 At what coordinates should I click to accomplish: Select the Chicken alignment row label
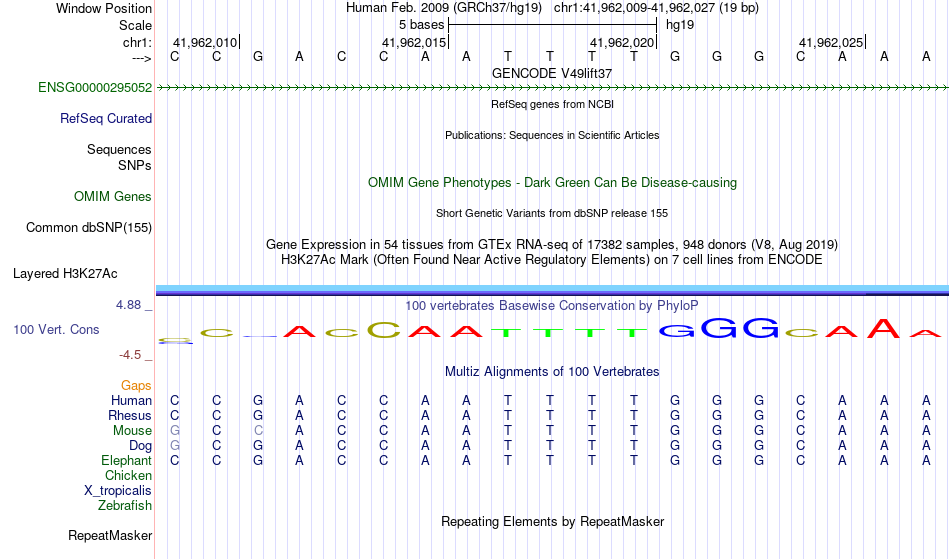point(128,476)
